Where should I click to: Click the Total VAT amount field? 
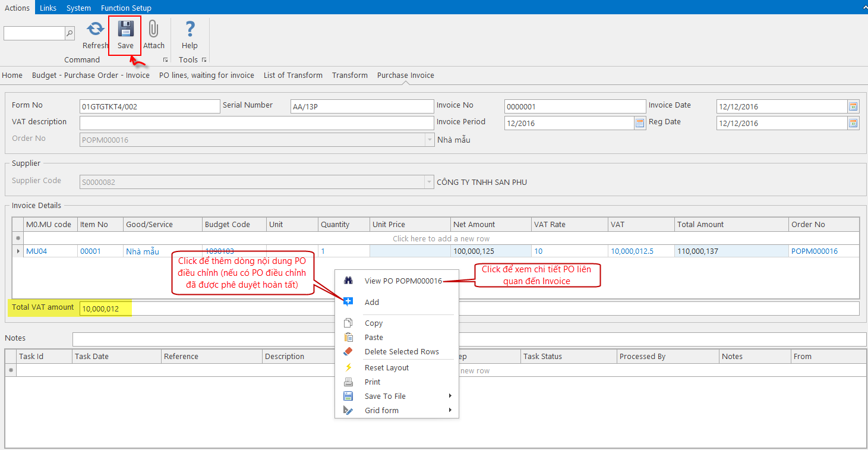469,309
